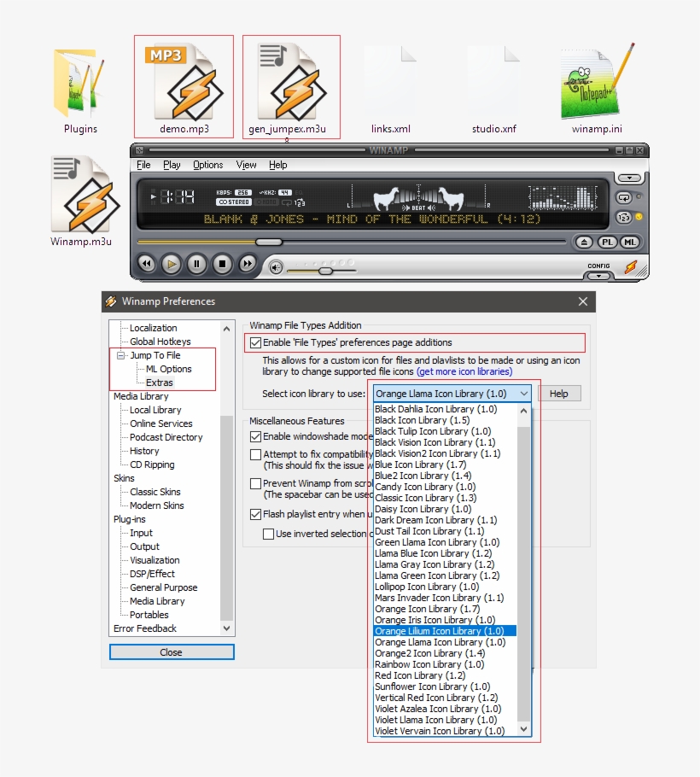Check the Prevent Winamp from scrolling option

point(255,483)
